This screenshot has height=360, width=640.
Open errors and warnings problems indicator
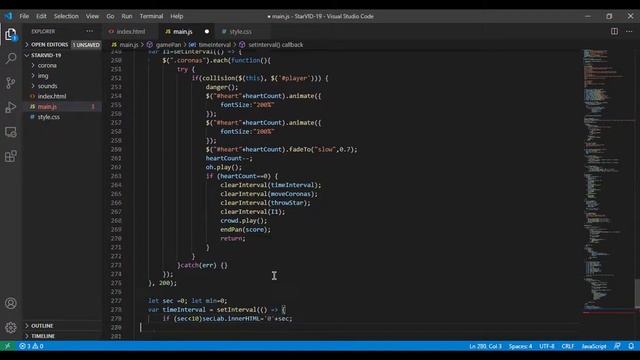point(31,346)
